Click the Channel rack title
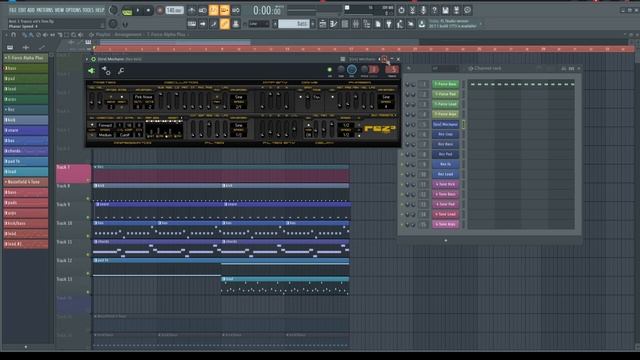Image resolution: width=640 pixels, height=360 pixels. pos(487,69)
